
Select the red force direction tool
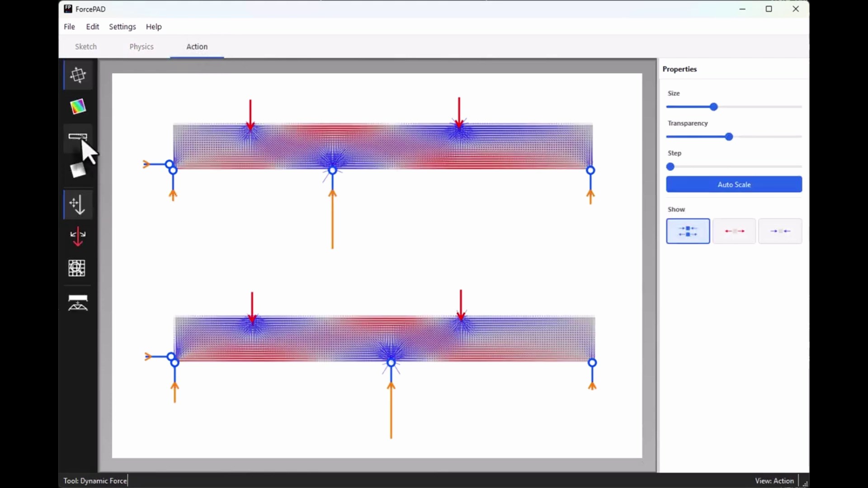[78, 236]
